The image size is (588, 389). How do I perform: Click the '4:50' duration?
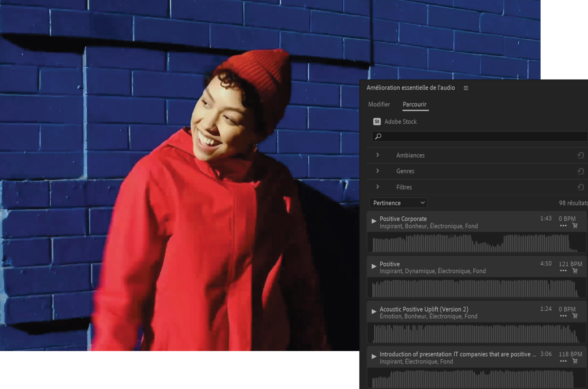[546, 263]
